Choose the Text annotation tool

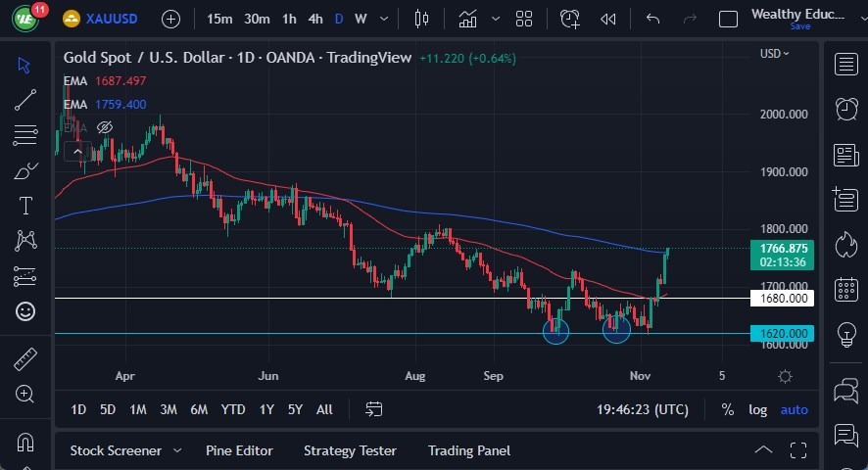(x=25, y=206)
